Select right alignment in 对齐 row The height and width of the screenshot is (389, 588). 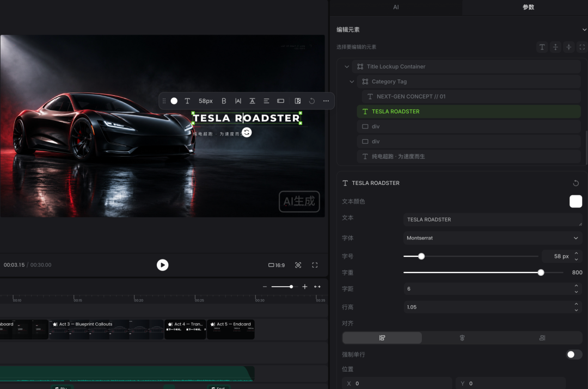542,338
